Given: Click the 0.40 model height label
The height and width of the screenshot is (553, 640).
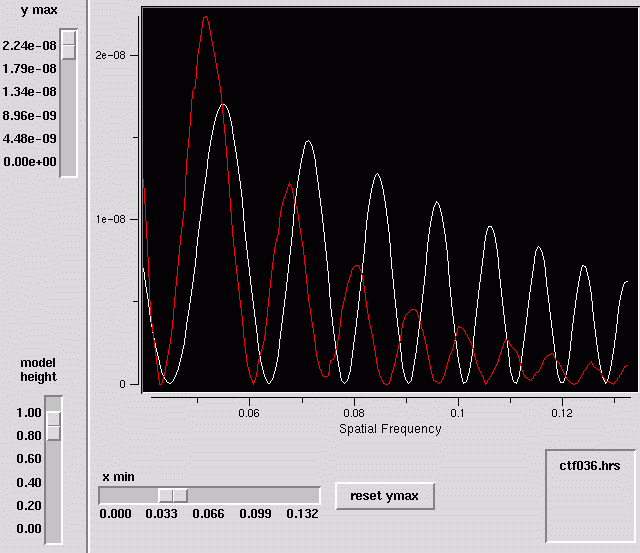Looking at the screenshot, I should click(29, 483).
